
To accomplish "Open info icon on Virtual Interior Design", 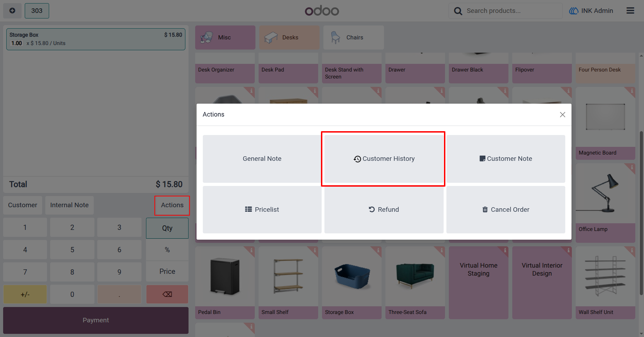I will [568, 250].
